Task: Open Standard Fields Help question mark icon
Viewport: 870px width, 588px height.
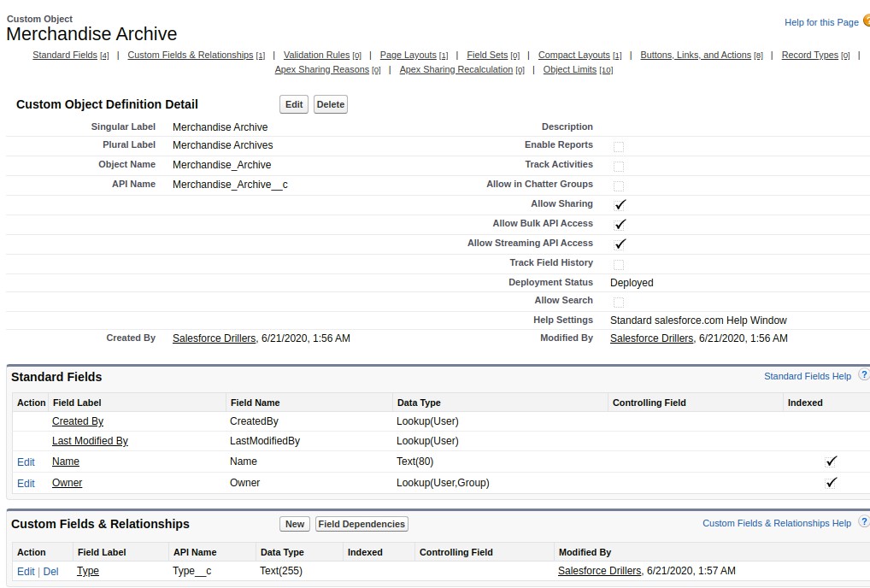Action: click(863, 375)
